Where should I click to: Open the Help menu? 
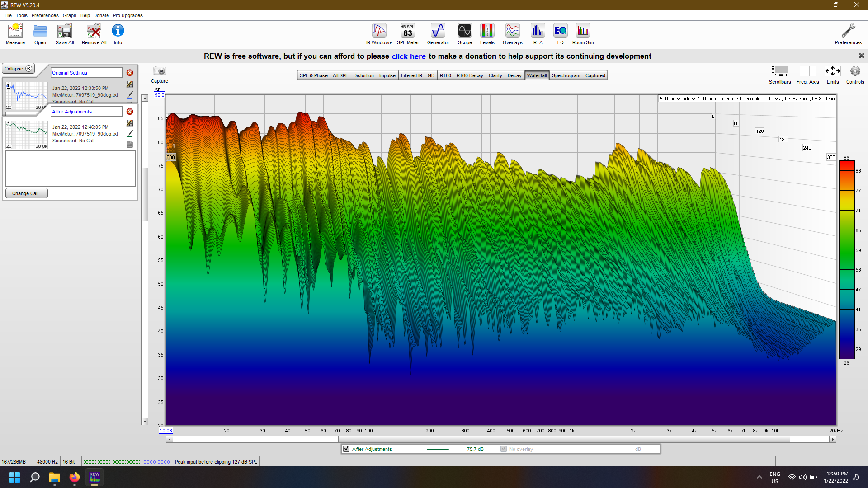[85, 15]
